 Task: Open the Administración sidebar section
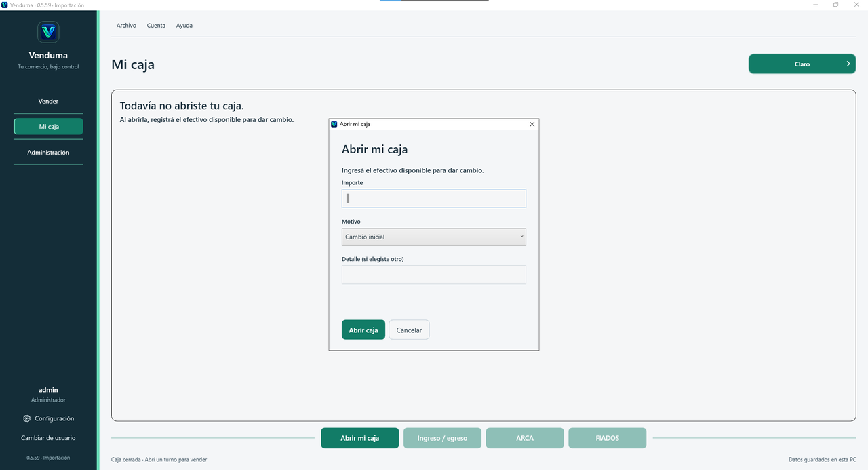(x=48, y=153)
